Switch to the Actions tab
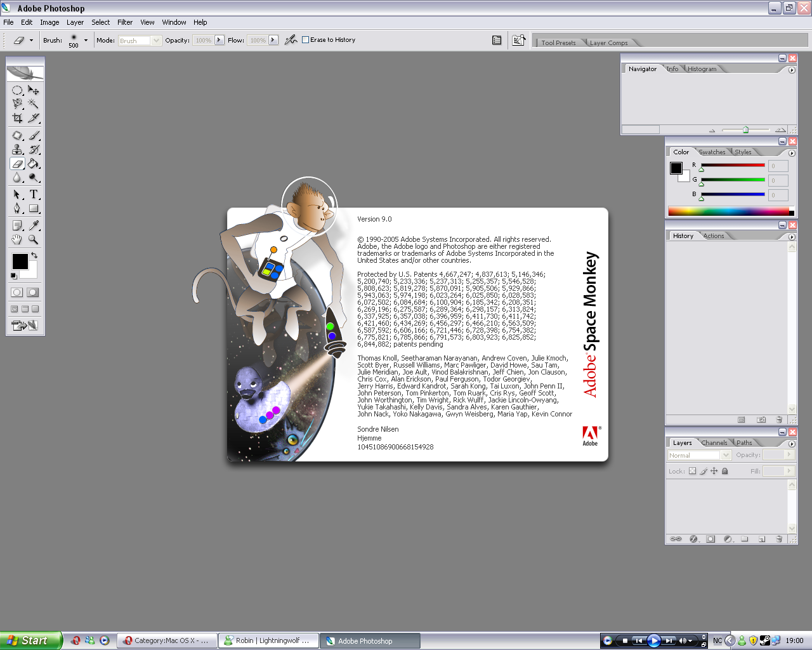The width and height of the screenshot is (812, 650). click(x=714, y=236)
